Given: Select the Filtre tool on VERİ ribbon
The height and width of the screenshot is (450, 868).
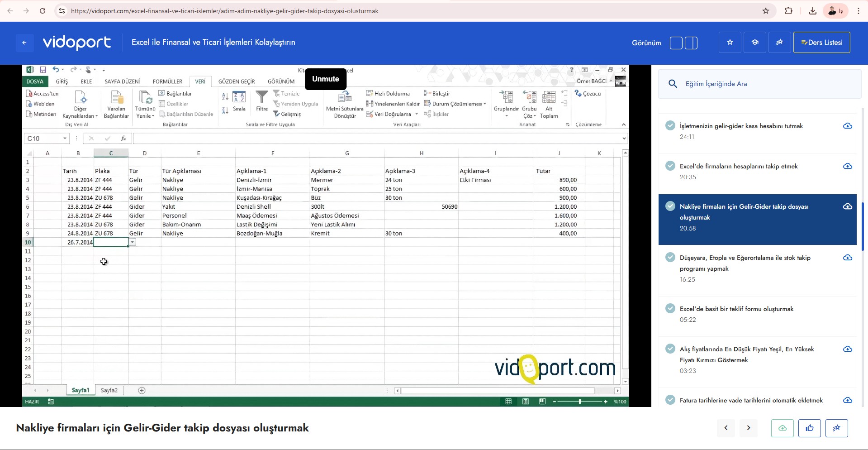Looking at the screenshot, I should tap(261, 102).
